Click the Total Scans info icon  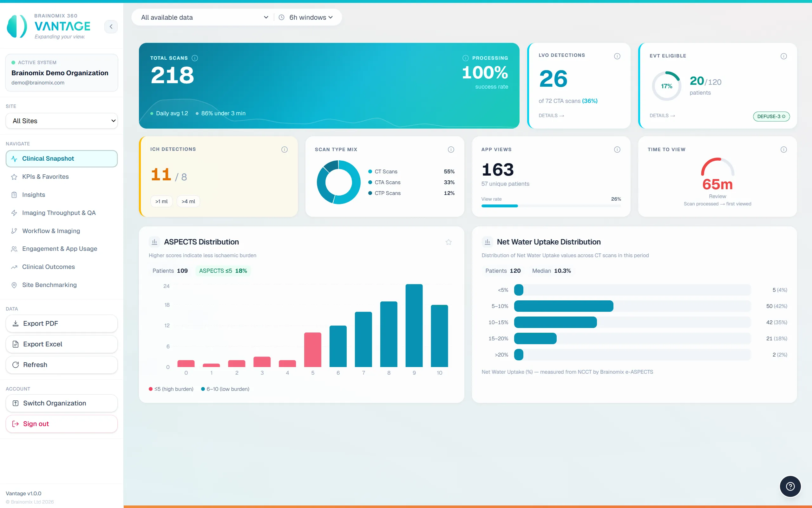point(195,58)
